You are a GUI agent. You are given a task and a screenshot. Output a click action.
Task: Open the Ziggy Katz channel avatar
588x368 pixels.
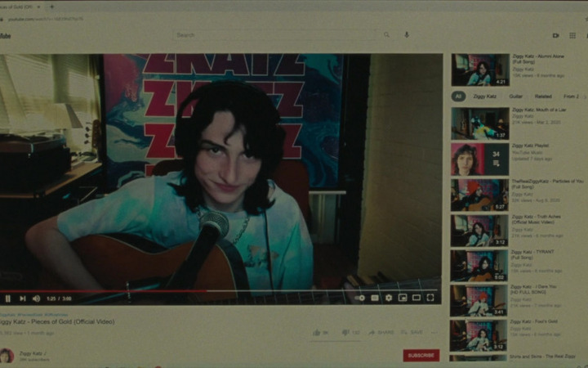[x=7, y=356]
